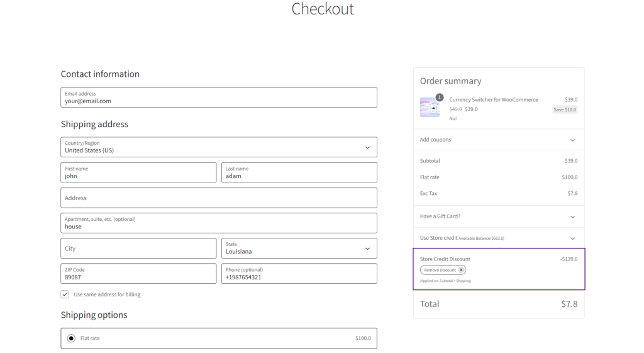Click the Last name field

299,172
